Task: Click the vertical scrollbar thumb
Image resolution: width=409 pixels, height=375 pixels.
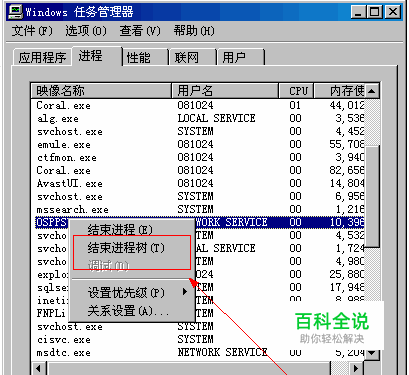Action: [372, 197]
